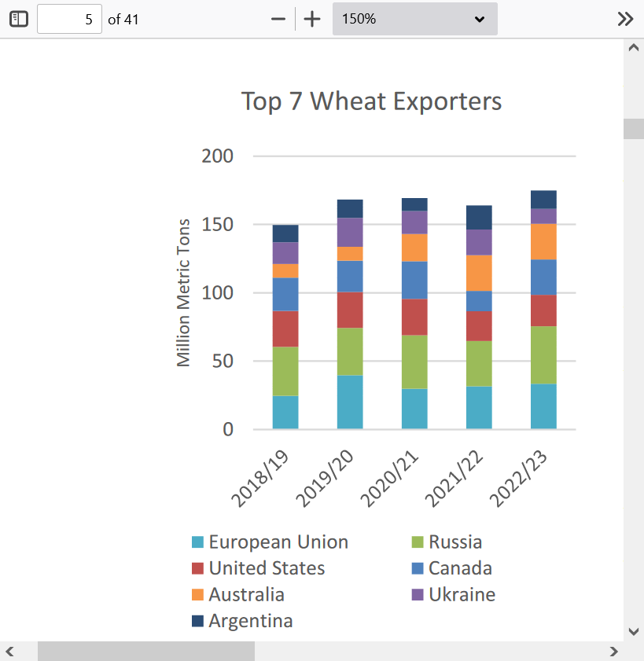This screenshot has width=644, height=661.
Task: Click the European Union legend swatch
Action: coord(197,542)
